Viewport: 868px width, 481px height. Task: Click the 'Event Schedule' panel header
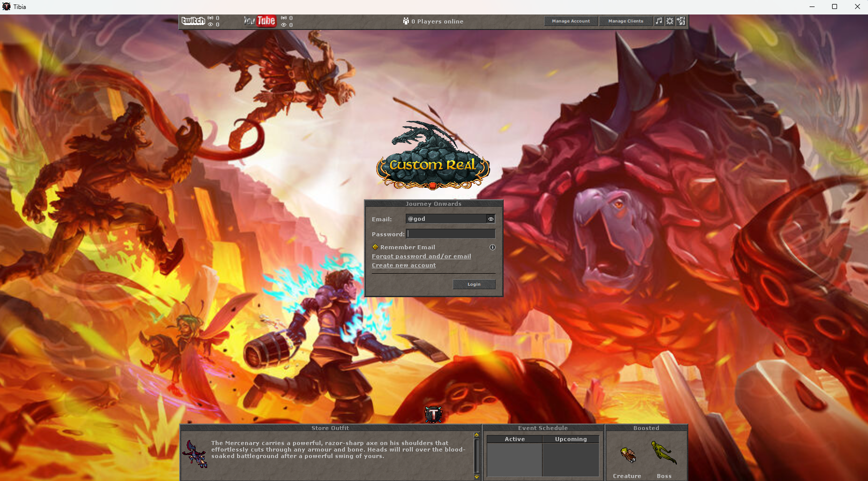543,428
